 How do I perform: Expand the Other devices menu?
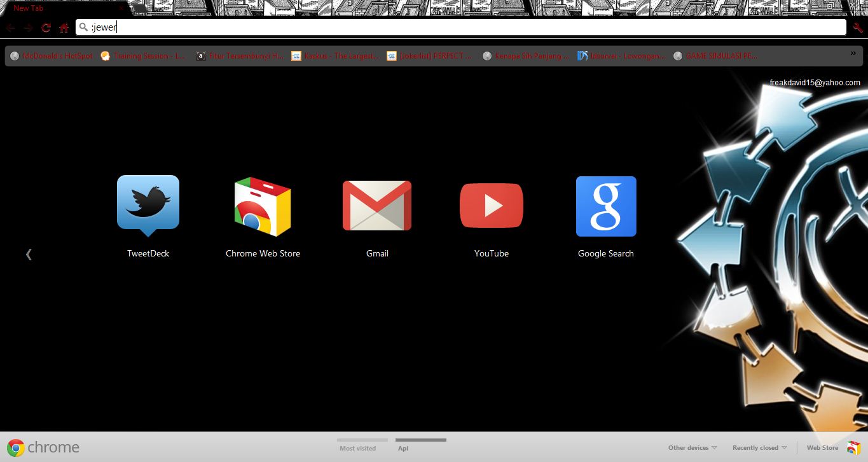pyautogui.click(x=692, y=448)
